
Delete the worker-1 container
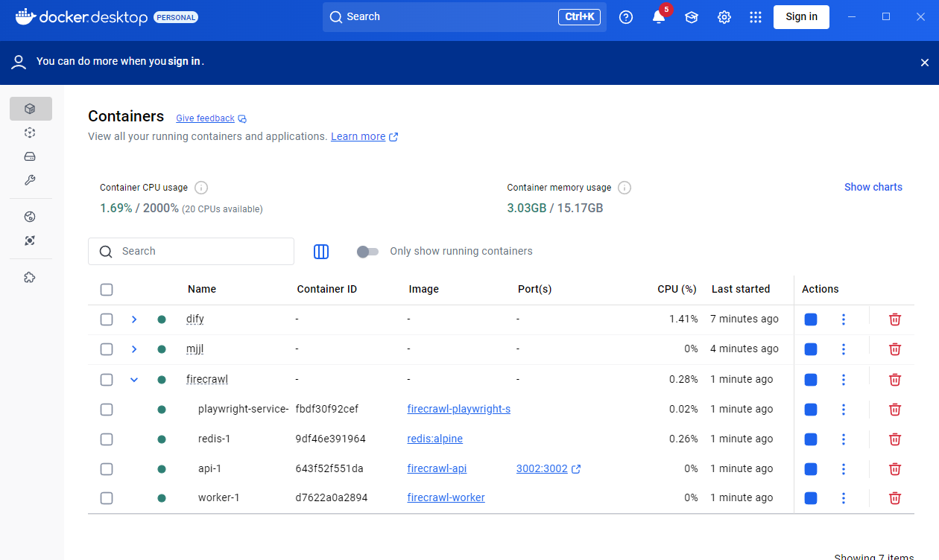coord(895,498)
